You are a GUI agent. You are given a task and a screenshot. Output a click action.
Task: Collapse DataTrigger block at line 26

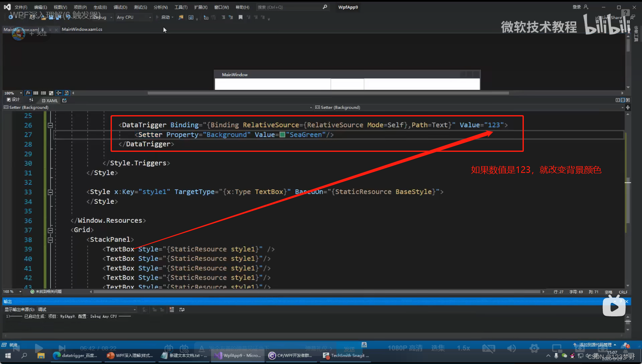click(50, 125)
